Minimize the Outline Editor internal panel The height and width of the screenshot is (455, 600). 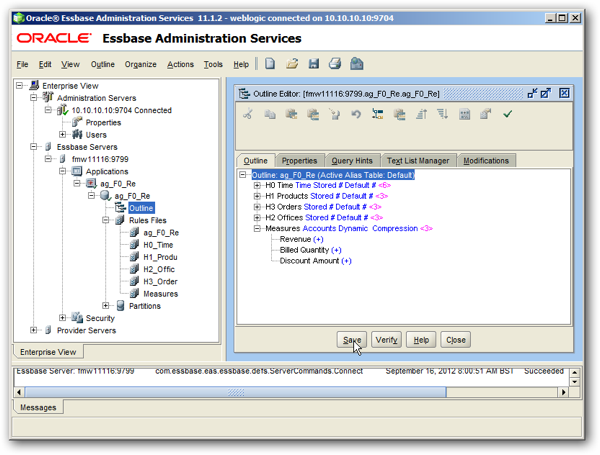532,93
